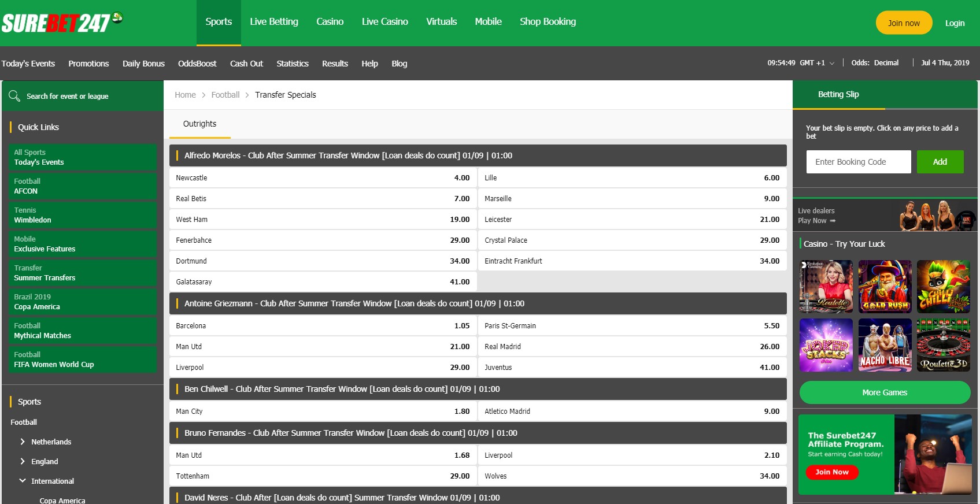Click Home in the breadcrumb
This screenshot has width=980, height=504.
185,95
